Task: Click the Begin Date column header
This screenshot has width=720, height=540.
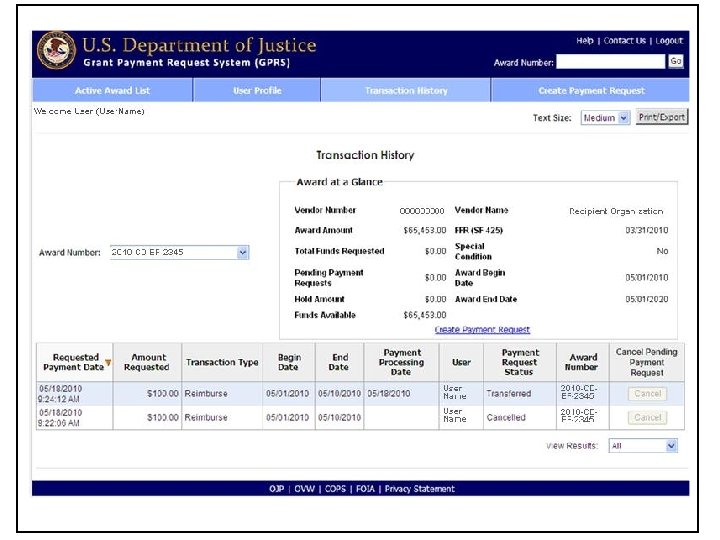Action: (x=289, y=362)
